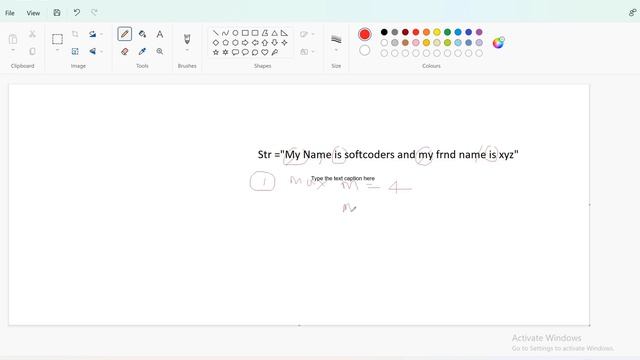
Task: Click the Redo arrow
Action: tap(94, 13)
